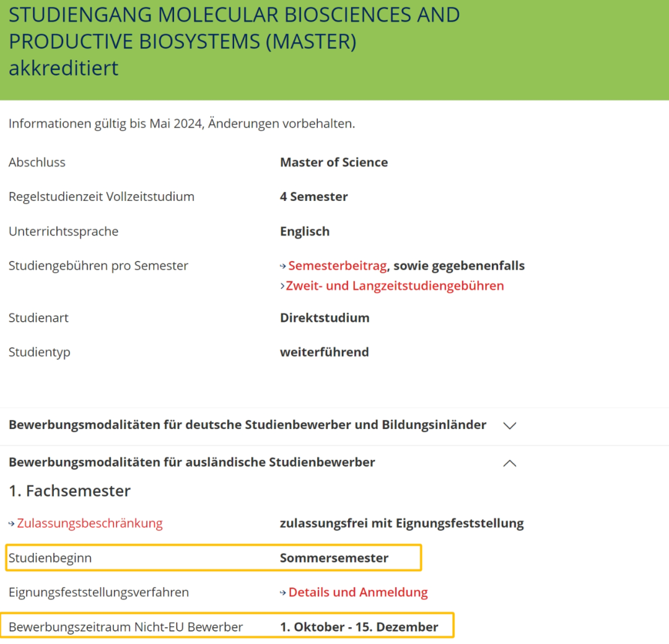This screenshot has width=669, height=644.
Task: Click the 'Master of Science' degree text
Action: coord(334,162)
